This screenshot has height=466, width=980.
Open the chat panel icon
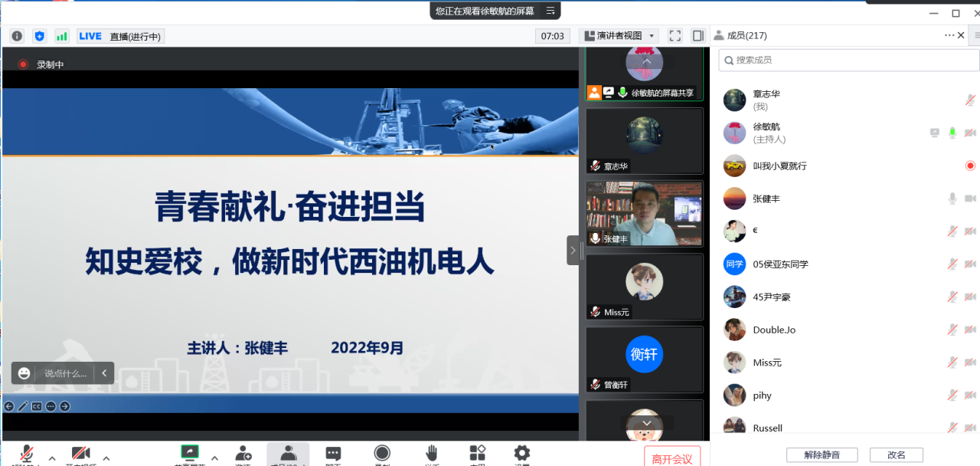coord(333,453)
